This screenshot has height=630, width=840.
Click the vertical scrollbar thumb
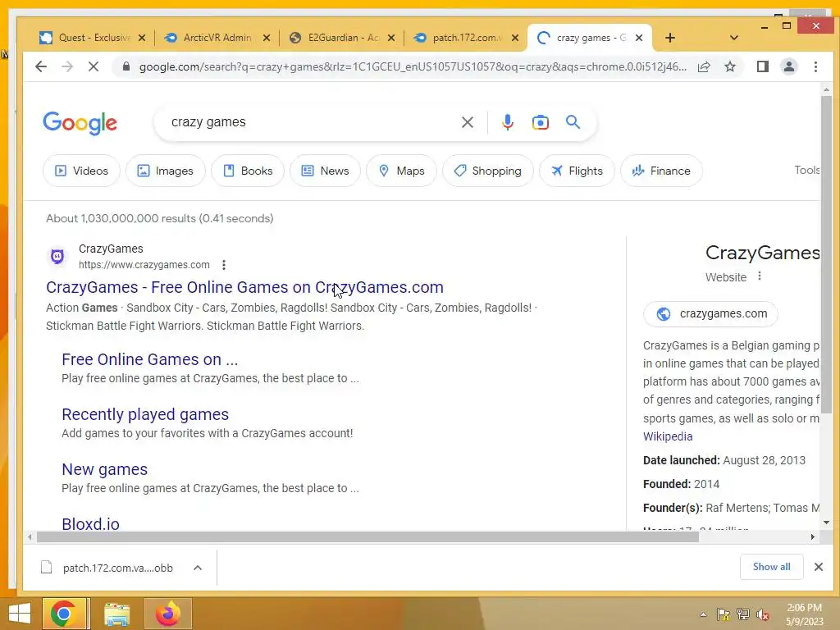coord(827,254)
